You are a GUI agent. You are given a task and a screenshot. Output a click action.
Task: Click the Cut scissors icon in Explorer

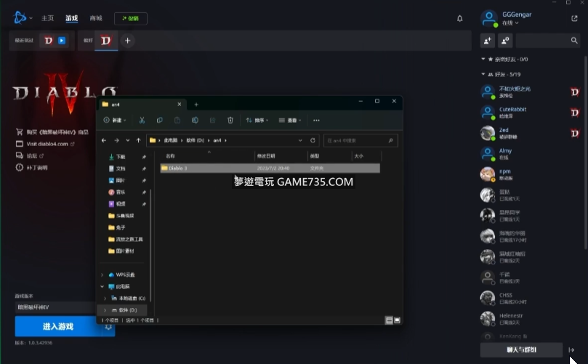click(142, 121)
